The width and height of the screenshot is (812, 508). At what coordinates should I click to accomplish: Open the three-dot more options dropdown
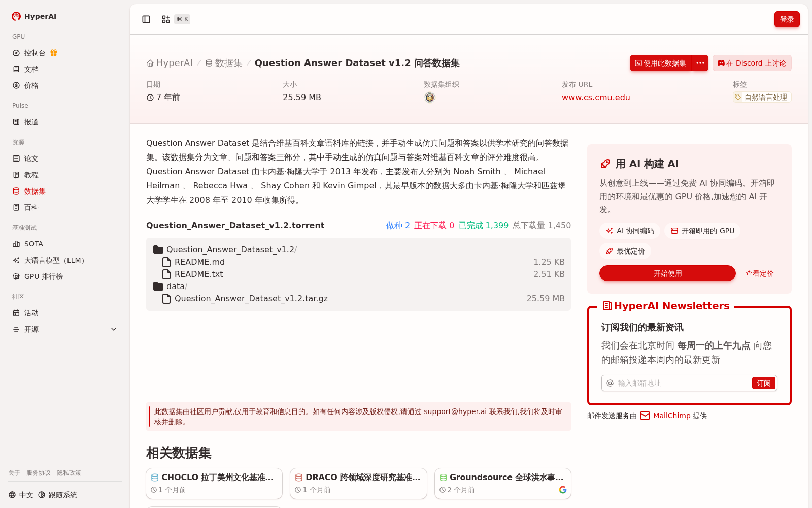pos(700,63)
